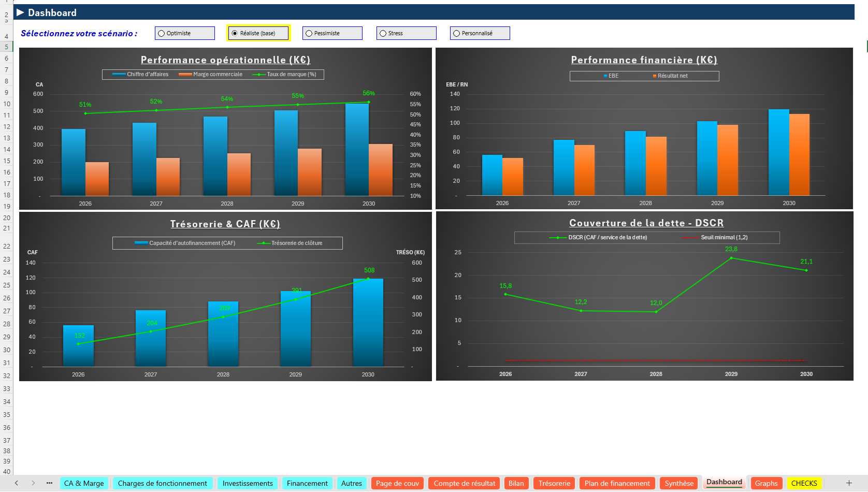Click the Performance opérationnelle (K€) chart title
868x492 pixels.
(225, 60)
